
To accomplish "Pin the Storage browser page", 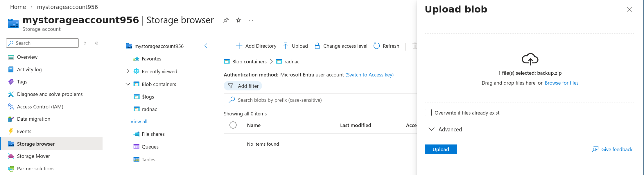I will [226, 20].
